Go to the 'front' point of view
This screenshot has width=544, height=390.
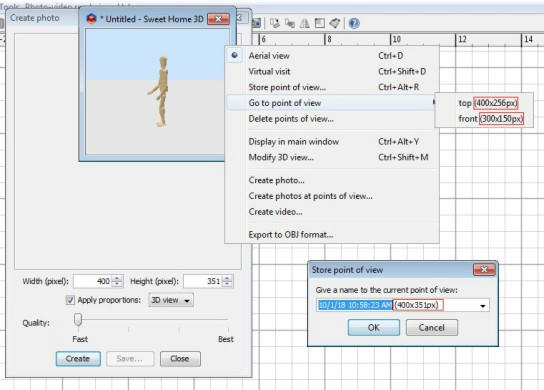point(484,119)
